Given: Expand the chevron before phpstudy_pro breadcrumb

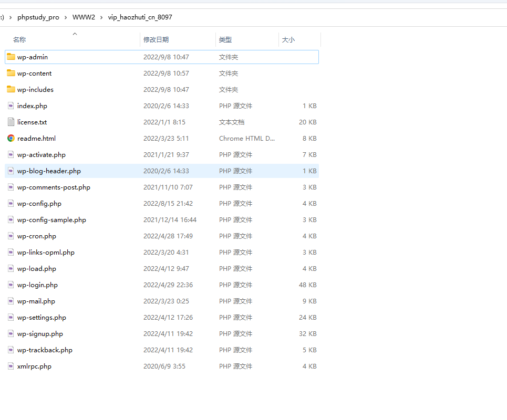Looking at the screenshot, I should (11, 17).
